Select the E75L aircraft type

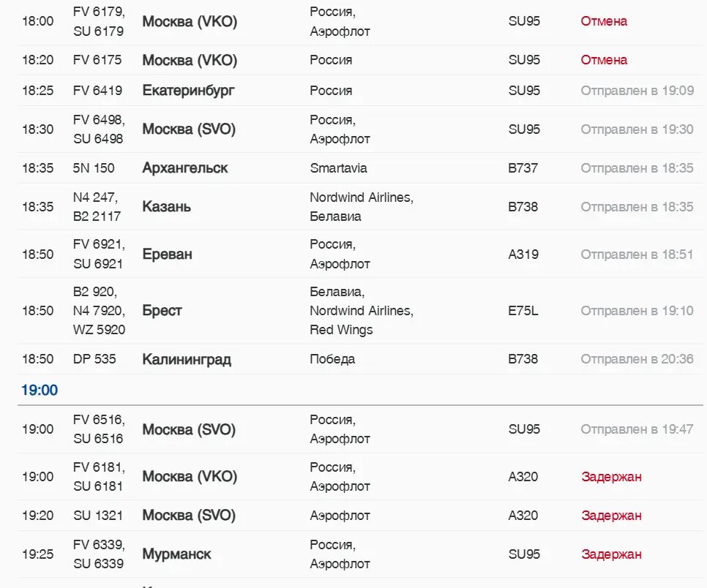[523, 311]
